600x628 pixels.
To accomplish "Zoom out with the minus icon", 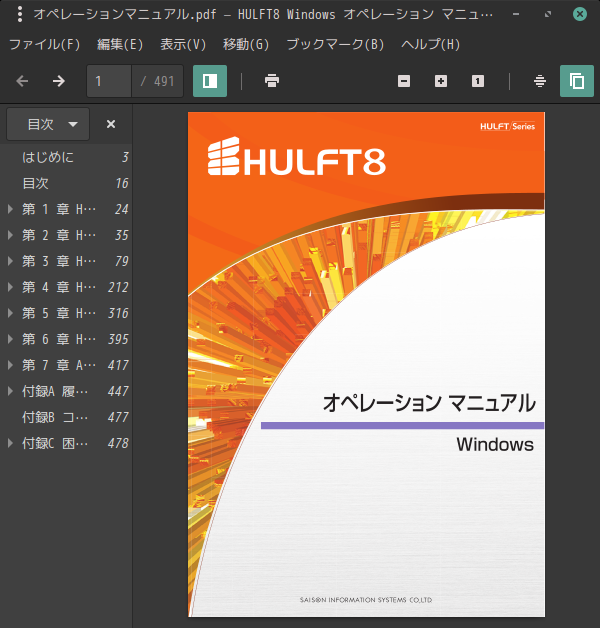I will (x=404, y=81).
